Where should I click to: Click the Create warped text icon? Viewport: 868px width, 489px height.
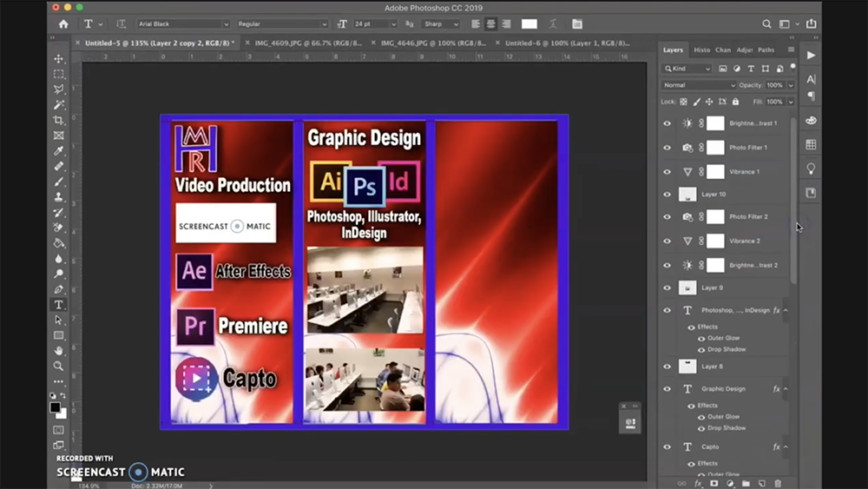point(552,23)
